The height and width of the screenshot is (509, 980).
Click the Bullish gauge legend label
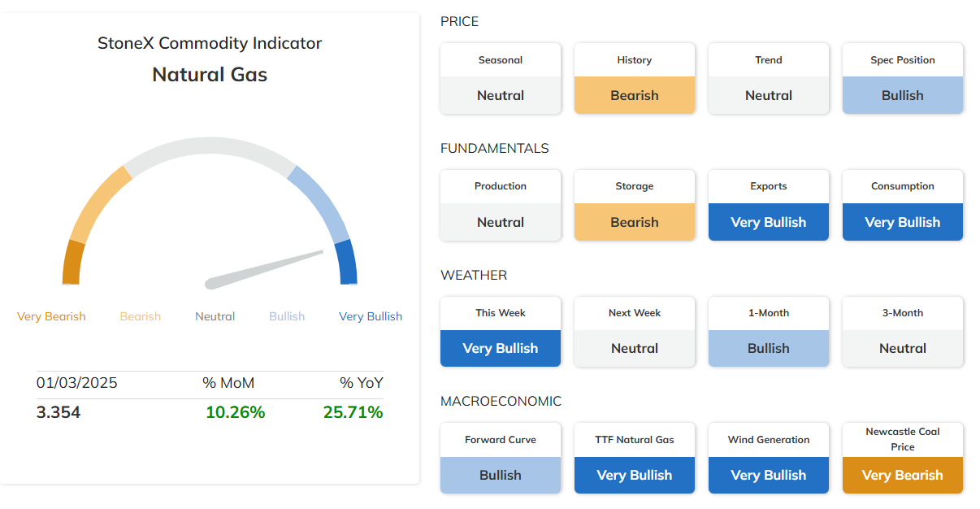click(287, 316)
